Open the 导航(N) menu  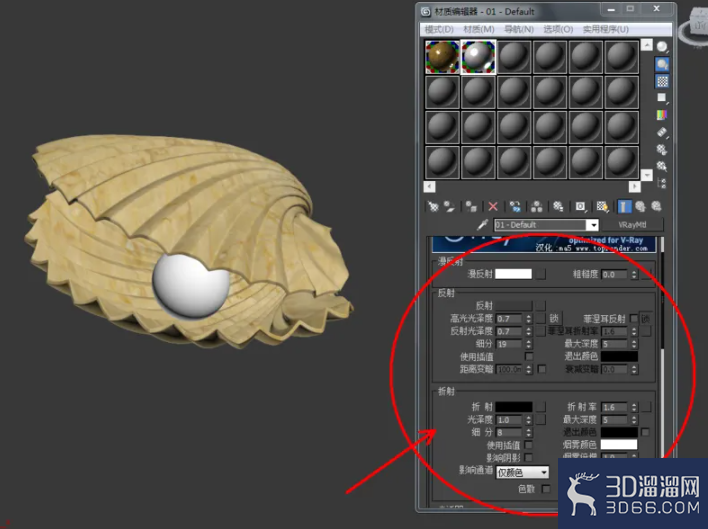click(x=519, y=29)
